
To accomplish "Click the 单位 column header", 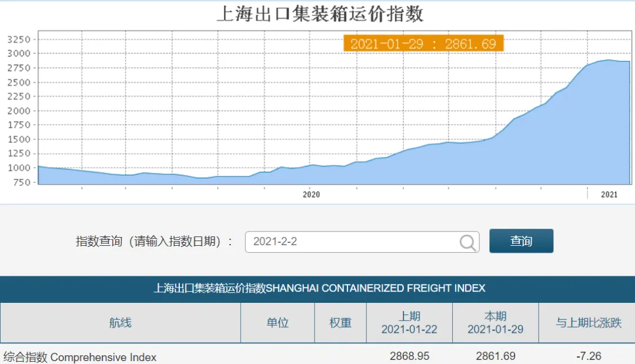I will tap(278, 323).
